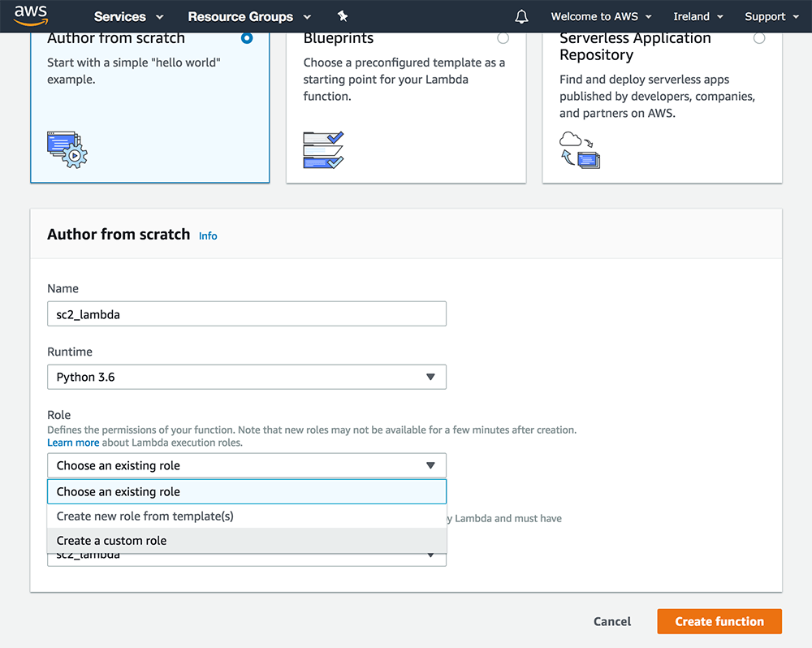This screenshot has width=812, height=648.
Task: Click the pin icon in the navigation bar
Action: pyautogui.click(x=343, y=15)
